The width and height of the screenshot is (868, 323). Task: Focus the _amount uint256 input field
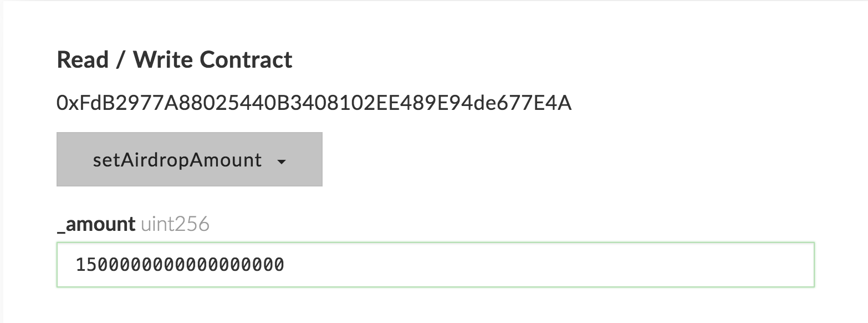pyautogui.click(x=435, y=265)
